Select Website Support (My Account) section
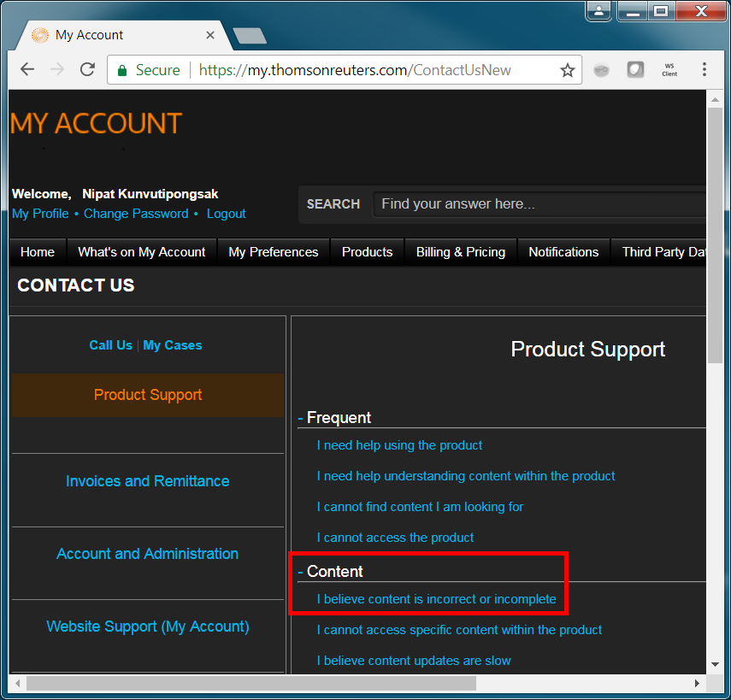 click(x=147, y=626)
